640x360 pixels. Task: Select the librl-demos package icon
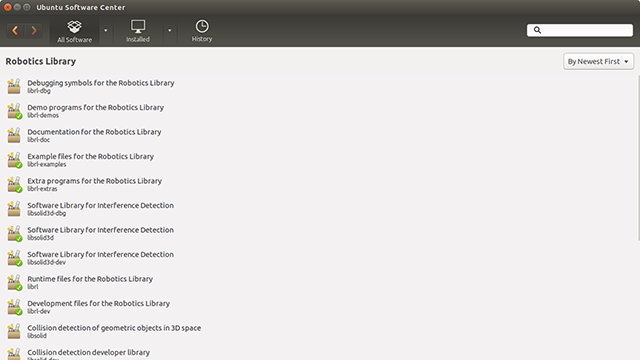[14, 111]
